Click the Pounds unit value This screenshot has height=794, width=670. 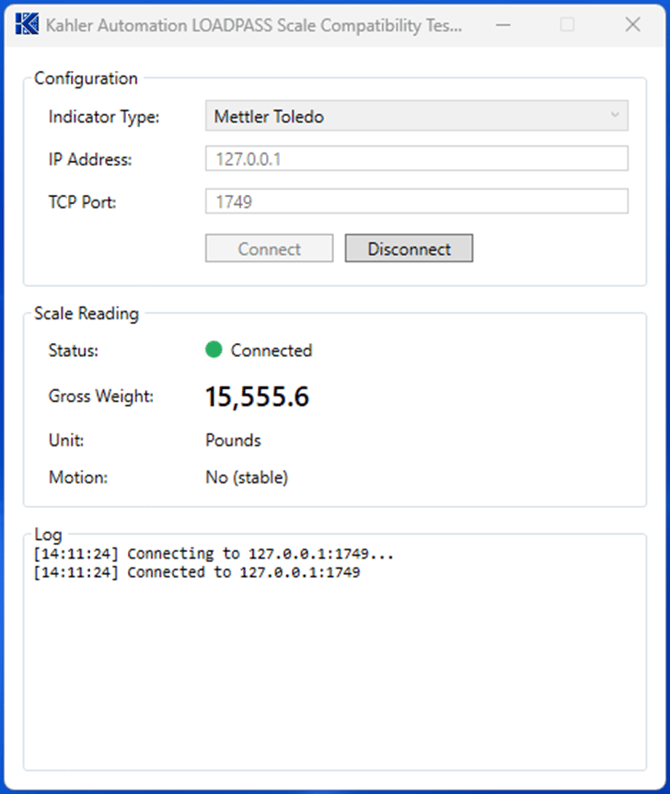point(233,440)
